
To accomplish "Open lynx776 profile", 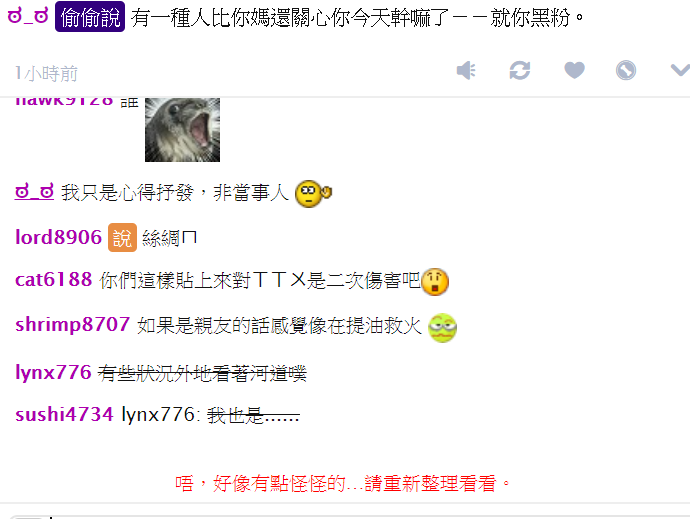I will [x=53, y=372].
